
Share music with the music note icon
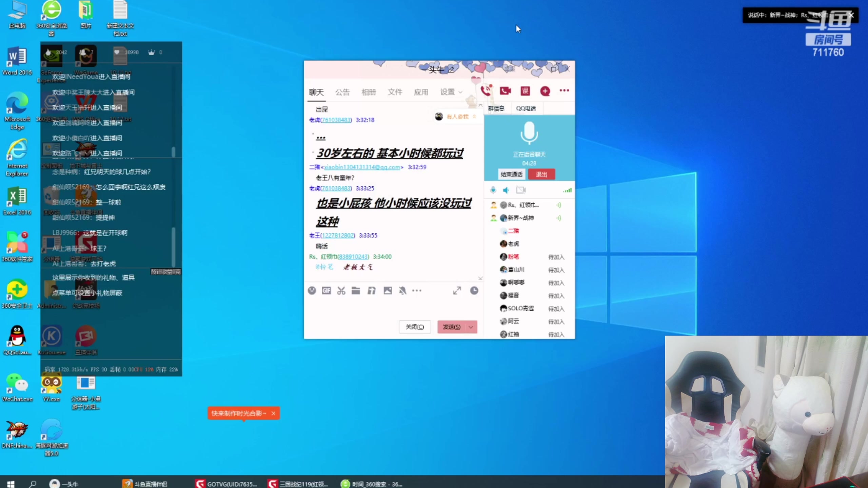[372, 290]
